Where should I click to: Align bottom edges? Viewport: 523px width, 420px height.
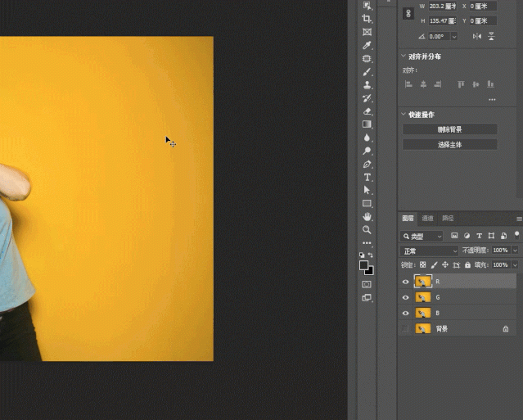click(490, 84)
